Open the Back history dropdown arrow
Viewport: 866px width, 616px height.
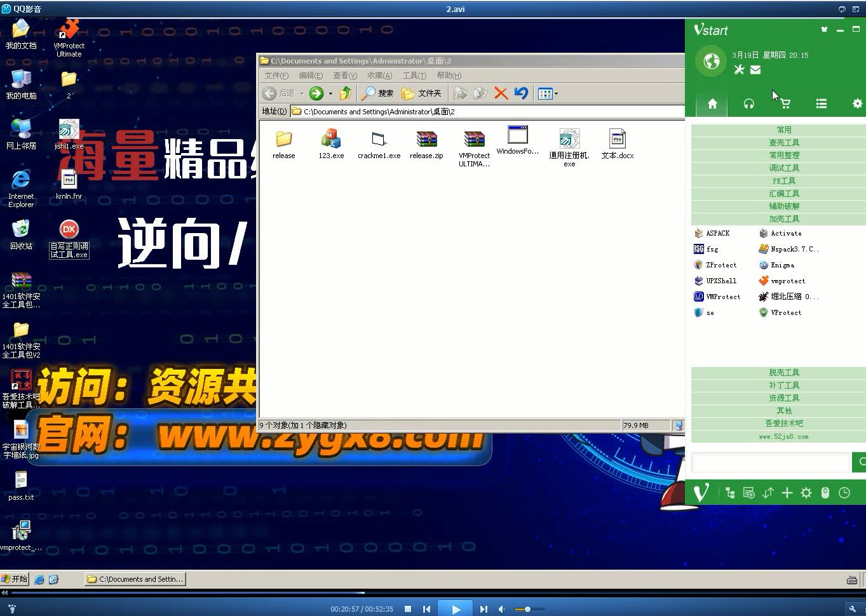click(x=301, y=94)
